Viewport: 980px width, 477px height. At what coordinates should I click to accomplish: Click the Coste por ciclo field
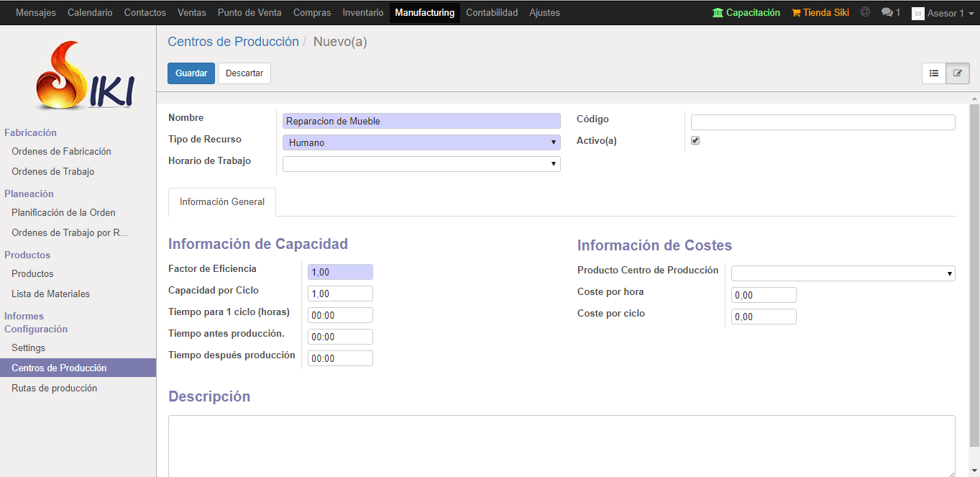click(x=764, y=317)
